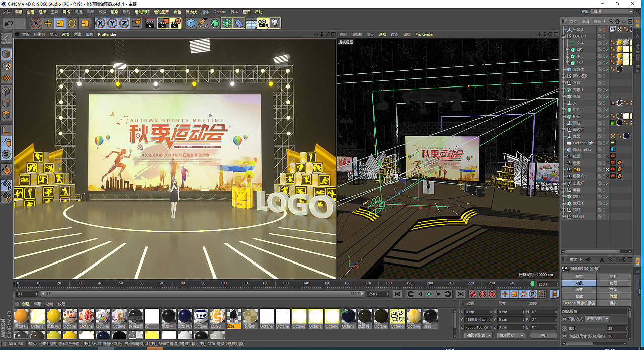Switch to 物理 attributes tab
The width and height of the screenshot is (644, 350).
click(x=614, y=283)
